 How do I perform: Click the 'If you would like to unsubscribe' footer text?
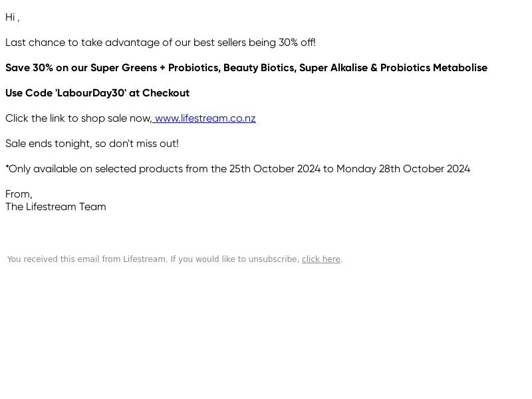point(235,259)
